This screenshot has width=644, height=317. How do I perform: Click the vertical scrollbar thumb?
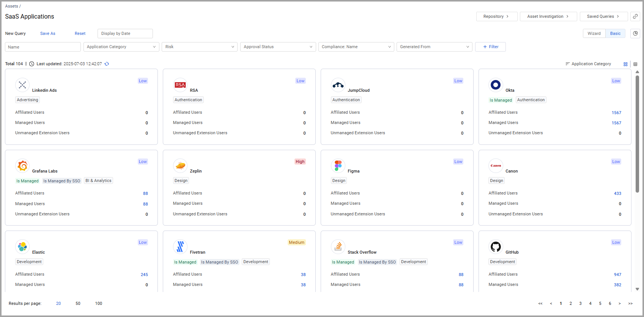click(637, 134)
